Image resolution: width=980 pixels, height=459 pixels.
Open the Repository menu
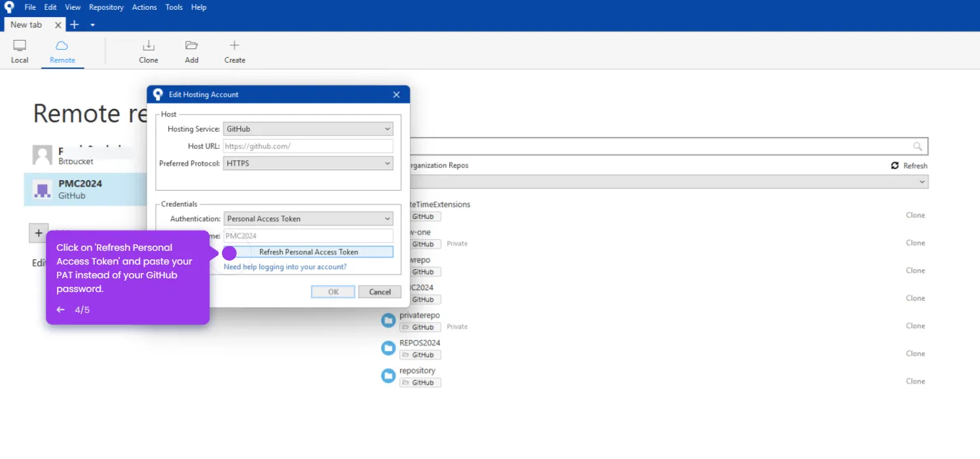pyautogui.click(x=106, y=7)
